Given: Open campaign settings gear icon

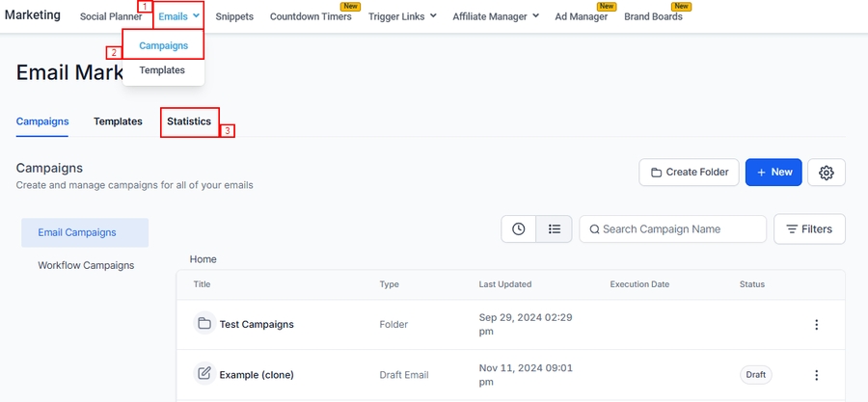Looking at the screenshot, I should point(826,173).
